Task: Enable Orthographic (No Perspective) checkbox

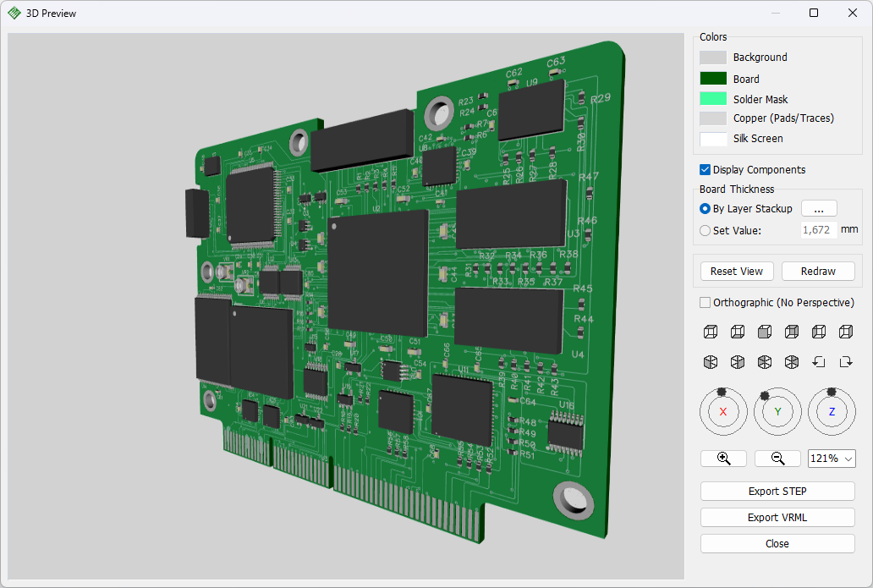Action: click(x=705, y=302)
